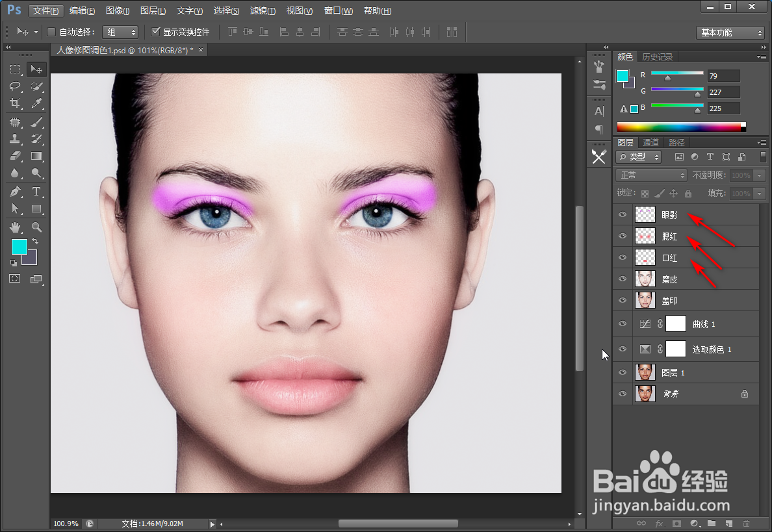772x532 pixels.
Task: Select the Move tool in toolbox
Action: click(36, 70)
